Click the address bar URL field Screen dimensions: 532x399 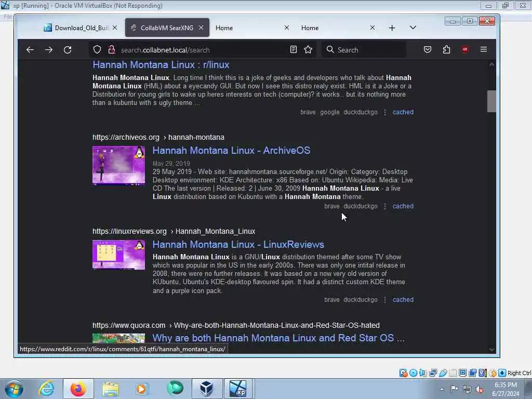pos(202,50)
